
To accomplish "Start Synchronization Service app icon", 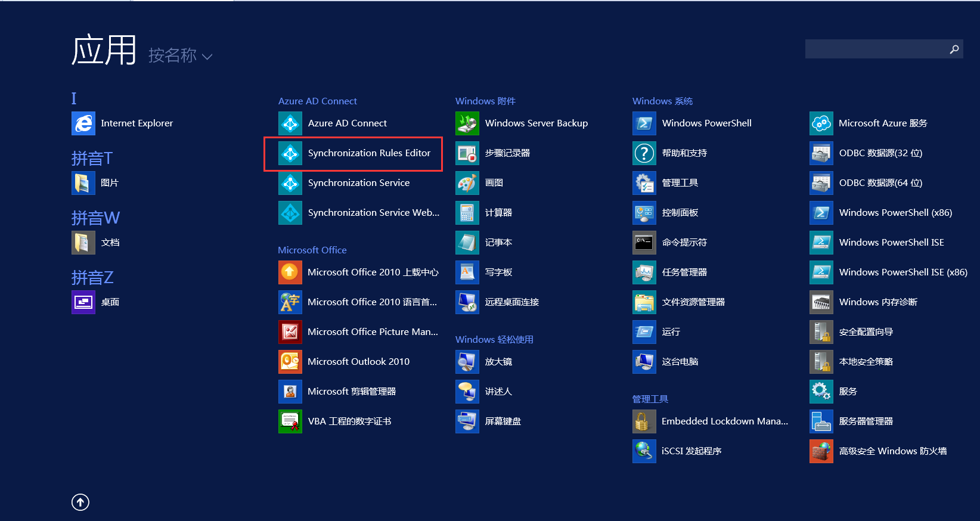I will (x=290, y=183).
